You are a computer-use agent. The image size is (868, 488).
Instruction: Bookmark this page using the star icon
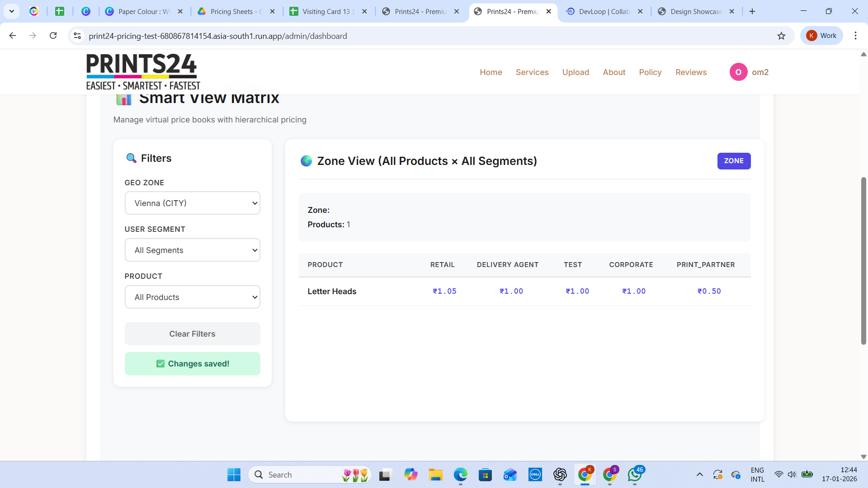pyautogui.click(x=782, y=36)
